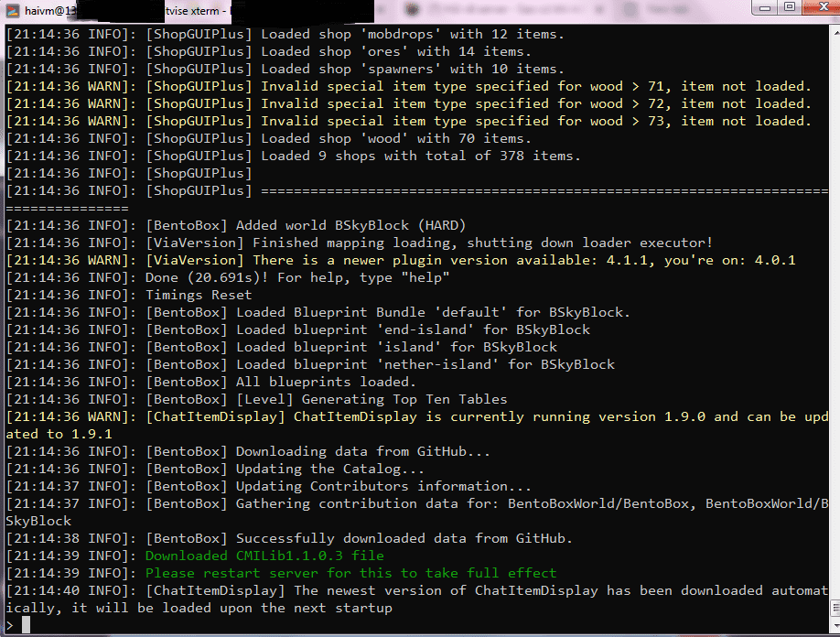Click the ViaVersion newer plugin version 4.1.1 warning
Viewport: 840px width, 637px height.
(x=401, y=260)
